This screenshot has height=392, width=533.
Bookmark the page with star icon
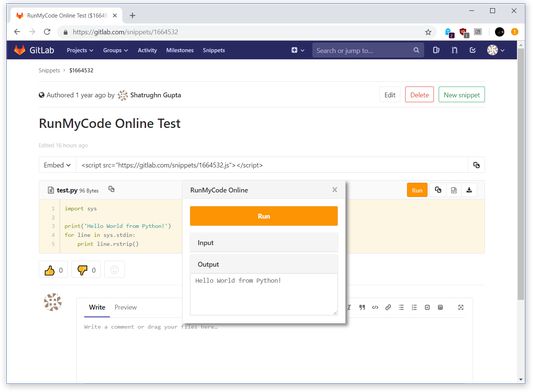[x=428, y=32]
